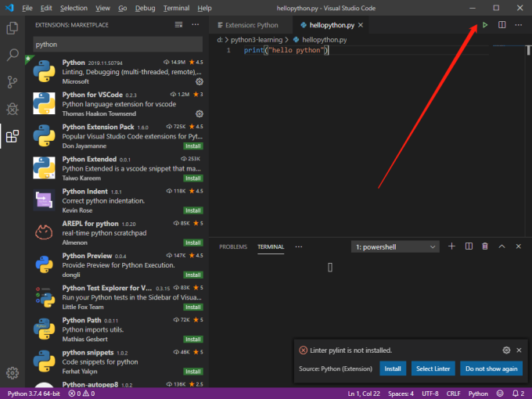Viewport: 532px width, 399px height.
Task: Open the Help menu
Action: pyautogui.click(x=205, y=8)
